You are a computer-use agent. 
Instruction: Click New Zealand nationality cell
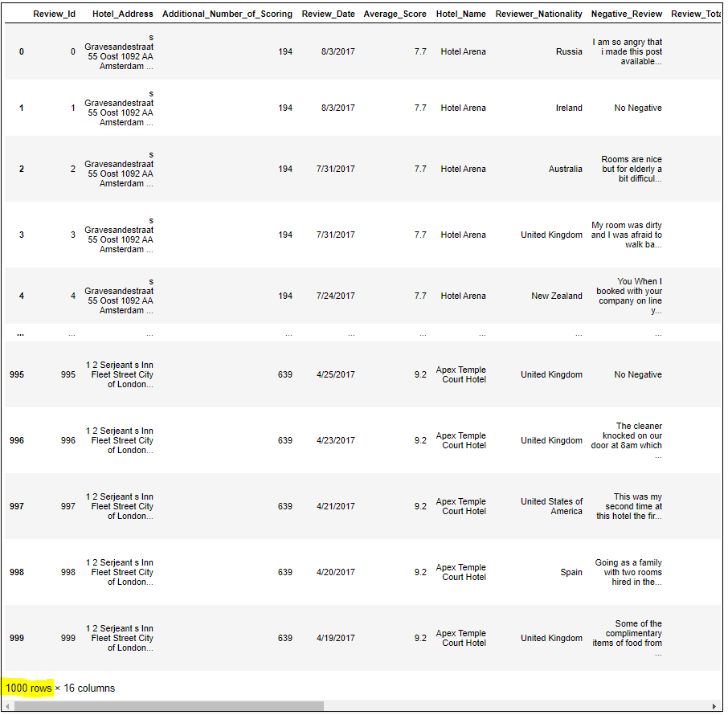[x=557, y=296]
